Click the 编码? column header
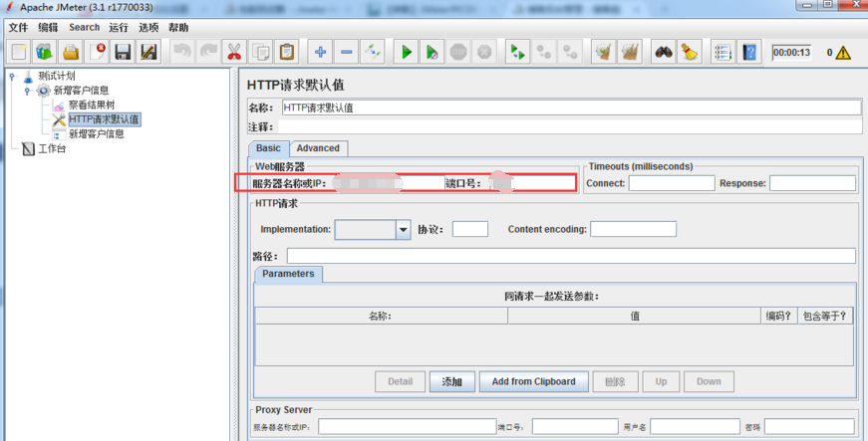 click(x=778, y=317)
